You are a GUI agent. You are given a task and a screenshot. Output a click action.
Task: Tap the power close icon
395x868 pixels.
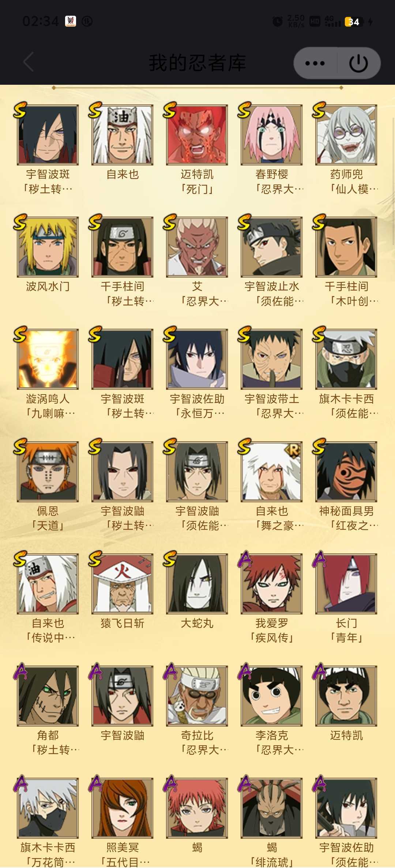click(358, 63)
